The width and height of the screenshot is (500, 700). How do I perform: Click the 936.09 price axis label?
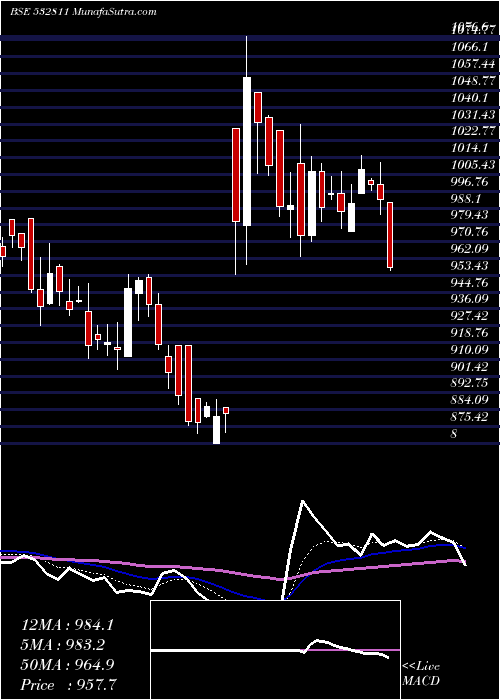point(470,299)
